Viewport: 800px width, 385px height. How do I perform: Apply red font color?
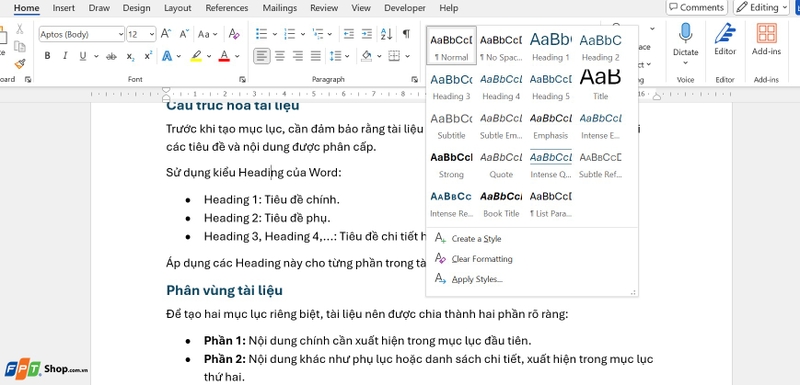[x=223, y=56]
